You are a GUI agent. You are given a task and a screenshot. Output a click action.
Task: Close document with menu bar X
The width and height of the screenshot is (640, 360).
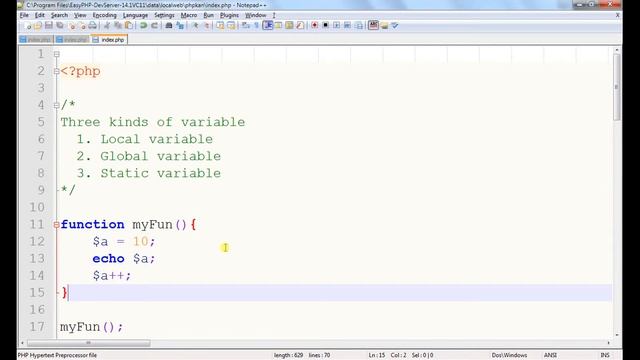coord(618,15)
